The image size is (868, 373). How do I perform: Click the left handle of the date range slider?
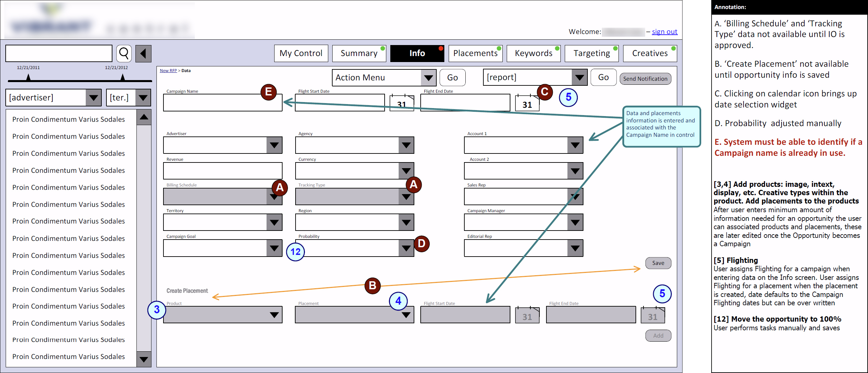tap(28, 77)
